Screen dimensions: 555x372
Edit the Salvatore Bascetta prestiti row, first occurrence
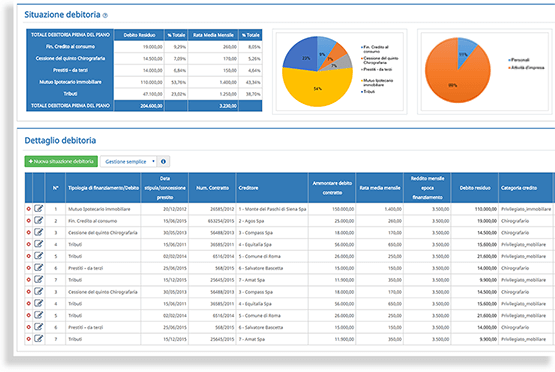(x=38, y=268)
